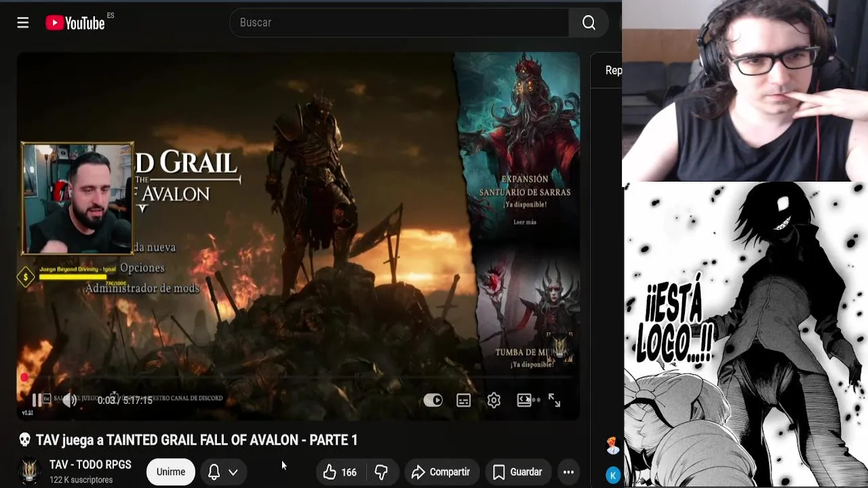The image size is (868, 488).
Task: Click Leer más in Santuario de Sarras panel
Action: 525,222
